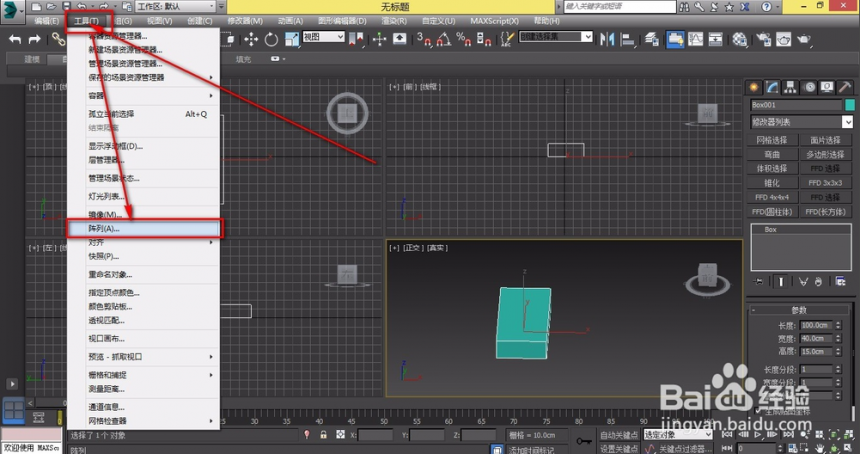
Task: Open the Layer Manager icon
Action: click(652, 39)
